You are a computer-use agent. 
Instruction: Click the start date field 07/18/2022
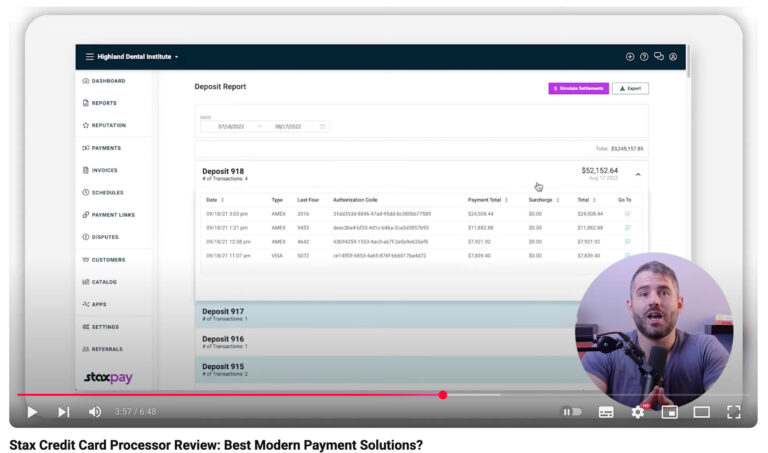(x=231, y=126)
